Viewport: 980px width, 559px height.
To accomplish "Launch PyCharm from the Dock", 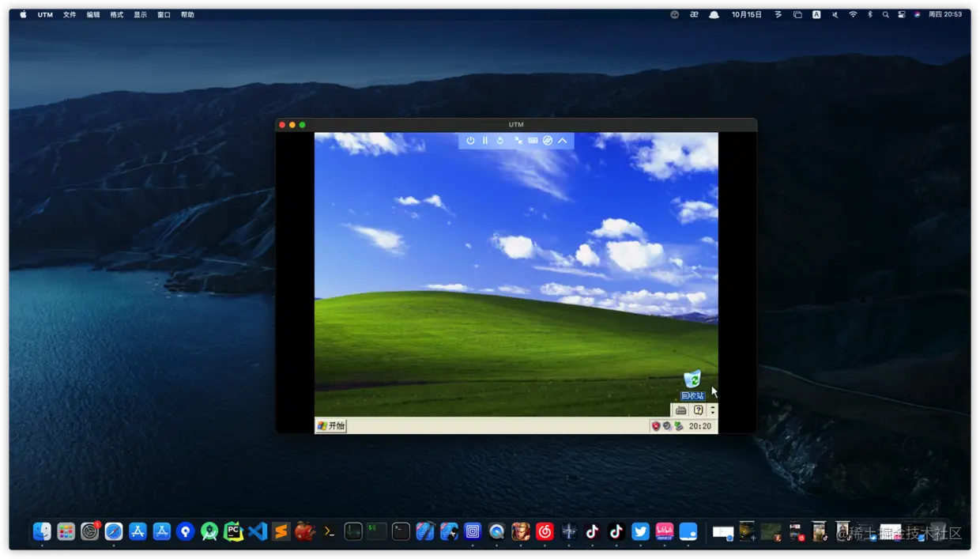I will pos(233,531).
